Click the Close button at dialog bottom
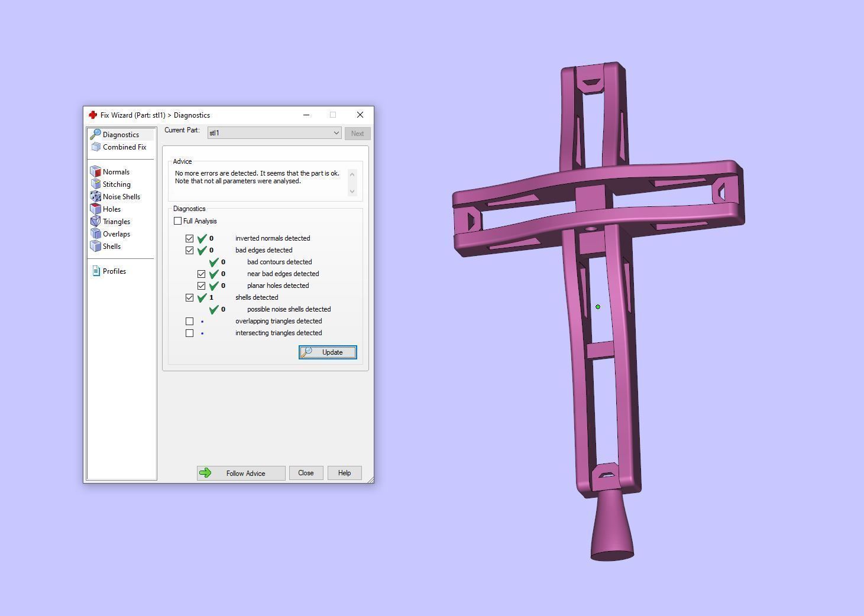Image resolution: width=864 pixels, height=616 pixels. pyautogui.click(x=306, y=473)
